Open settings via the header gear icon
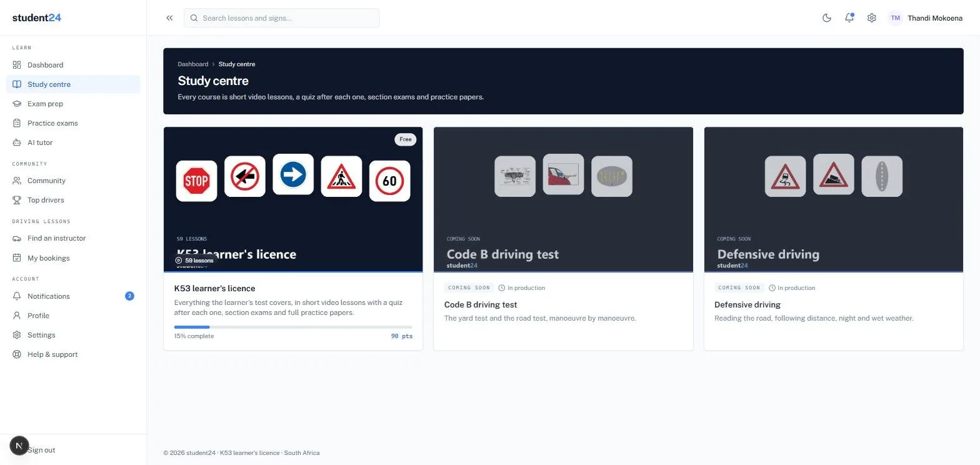Screen dimensions: 980x465 click(x=872, y=18)
